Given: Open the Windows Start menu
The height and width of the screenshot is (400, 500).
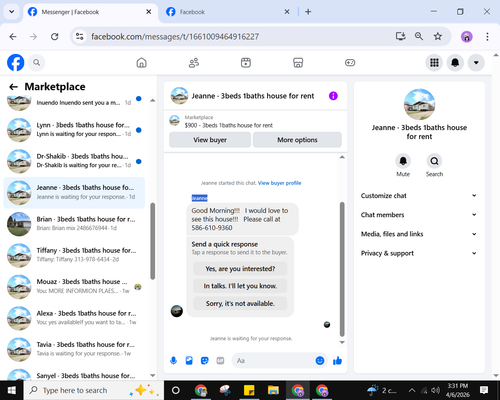Looking at the screenshot, I should click(x=12, y=390).
